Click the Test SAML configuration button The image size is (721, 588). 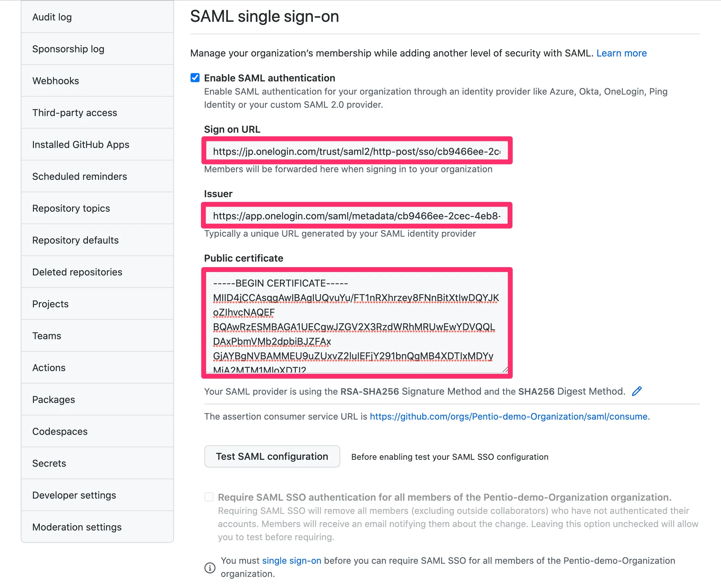tap(272, 456)
